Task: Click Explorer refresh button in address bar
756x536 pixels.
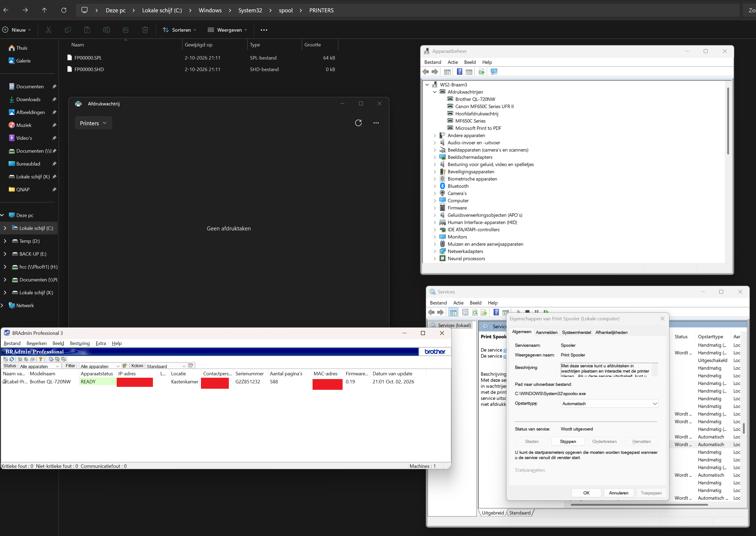Action: click(64, 10)
